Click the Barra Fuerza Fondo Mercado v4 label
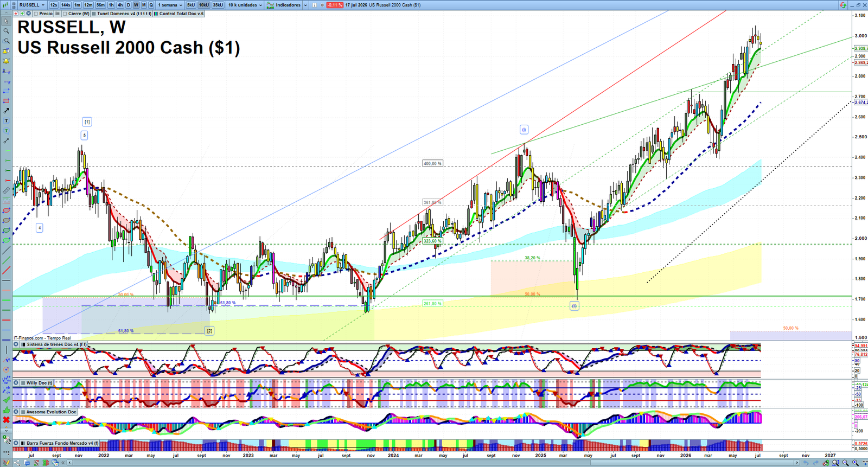 (62, 443)
